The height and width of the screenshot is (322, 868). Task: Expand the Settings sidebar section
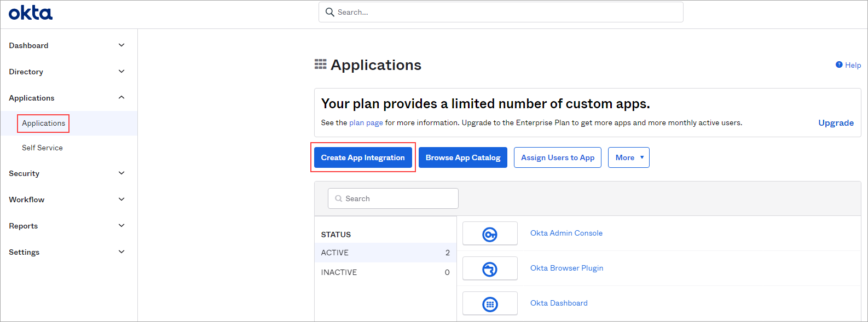(121, 252)
